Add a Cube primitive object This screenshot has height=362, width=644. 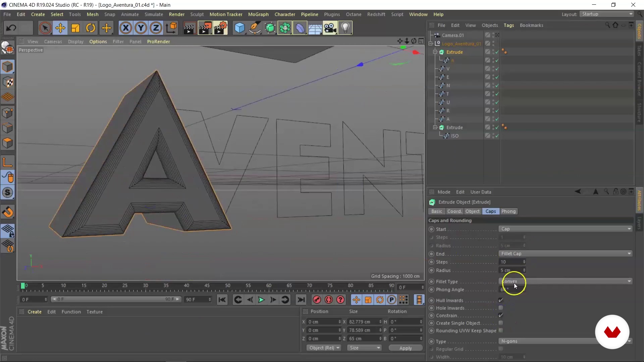[239, 28]
